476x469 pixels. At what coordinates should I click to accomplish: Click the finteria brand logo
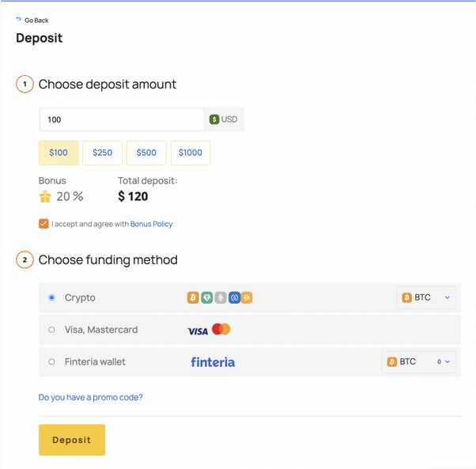(213, 362)
